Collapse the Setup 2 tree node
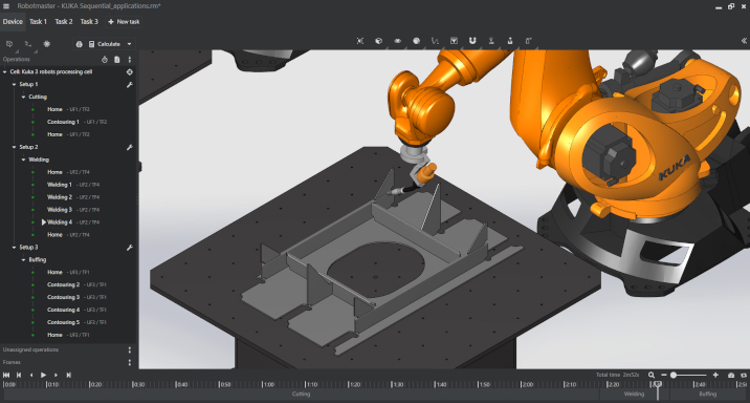Viewport: 750px width, 403px height. pos(14,147)
